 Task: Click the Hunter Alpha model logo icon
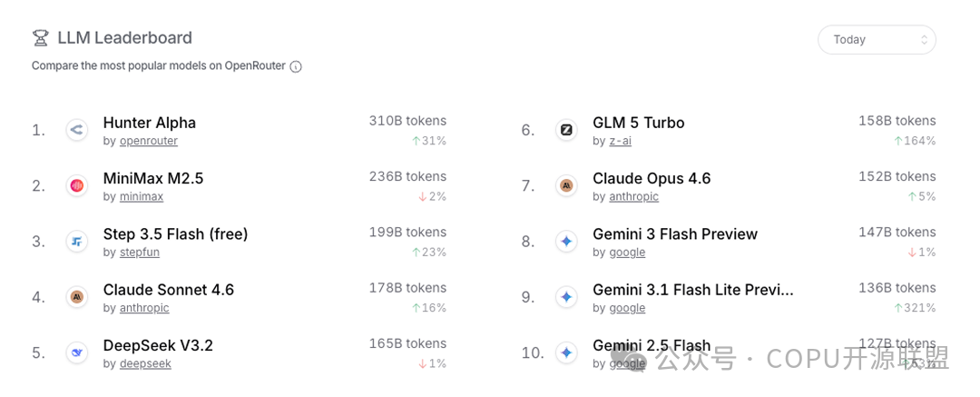pyautogui.click(x=76, y=130)
